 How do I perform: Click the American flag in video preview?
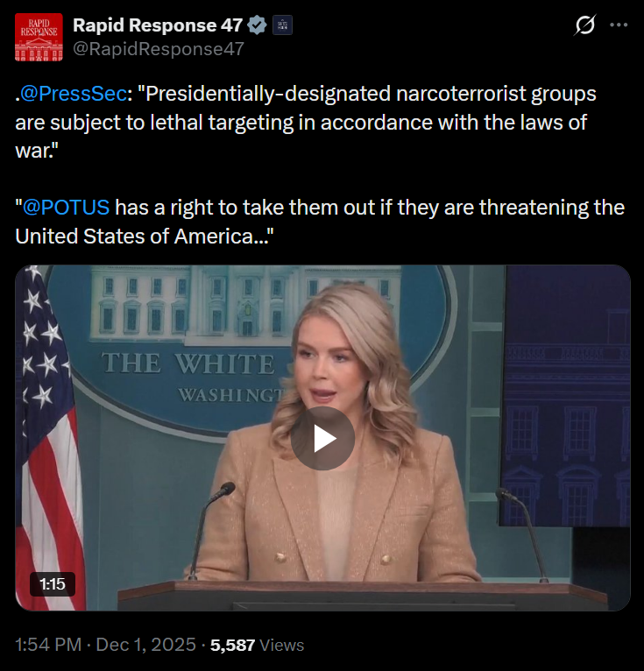point(48,438)
